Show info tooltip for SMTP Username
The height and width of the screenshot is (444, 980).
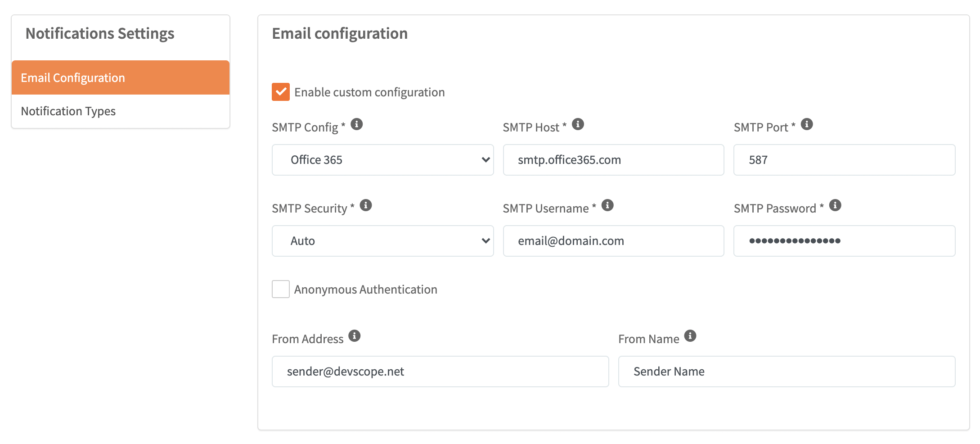[607, 205]
